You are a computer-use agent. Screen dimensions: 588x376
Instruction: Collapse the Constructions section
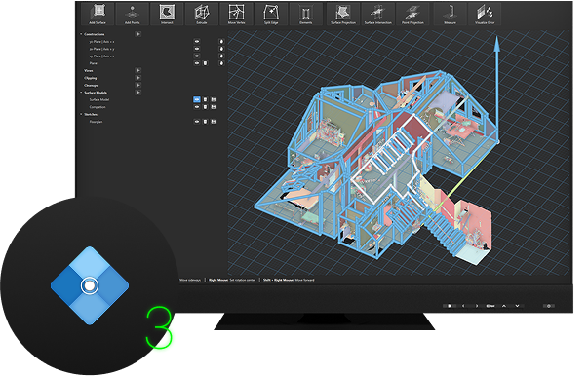click(x=81, y=34)
